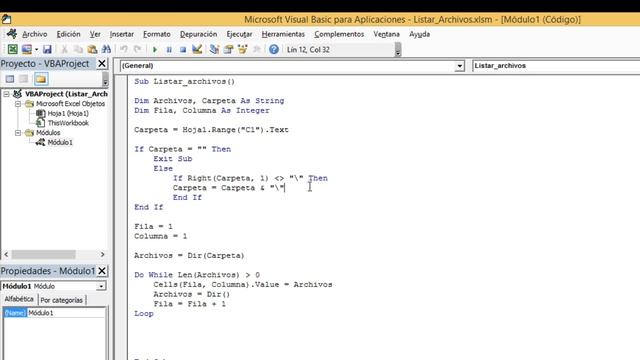Toggle Folders view in Project panel
The image size is (640, 360).
pos(41,79)
